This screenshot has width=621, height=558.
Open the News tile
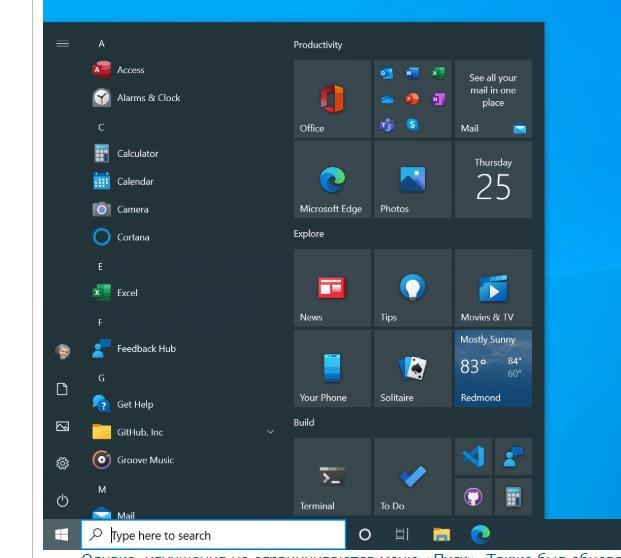[332, 288]
